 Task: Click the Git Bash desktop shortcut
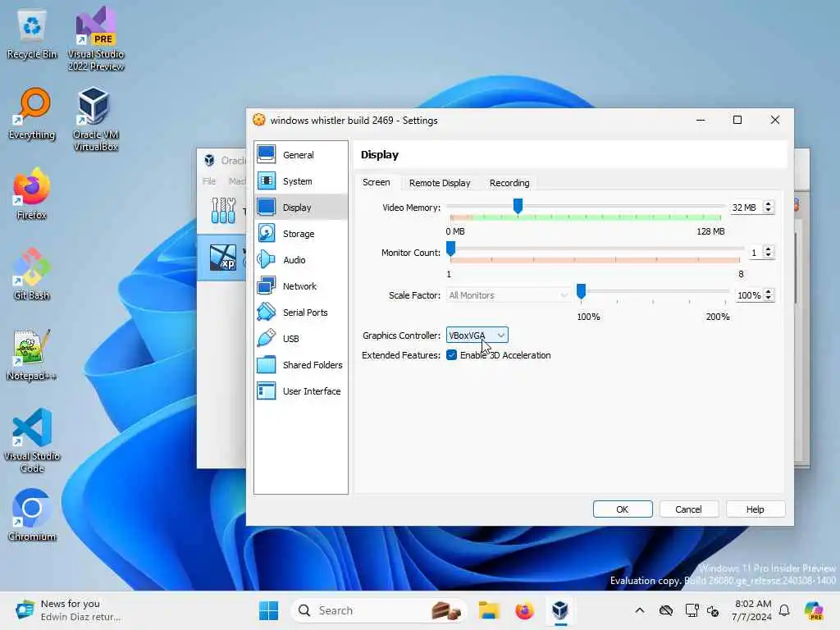(32, 274)
